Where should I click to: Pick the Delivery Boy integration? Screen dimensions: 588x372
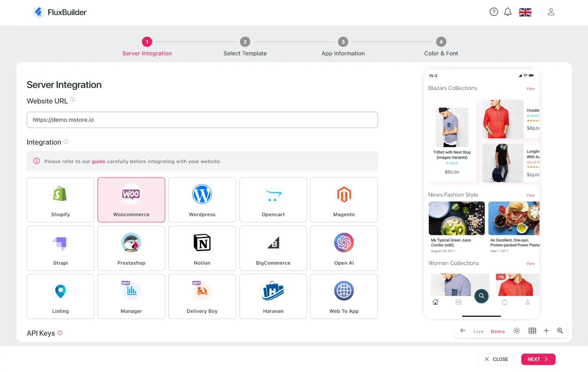(x=202, y=296)
